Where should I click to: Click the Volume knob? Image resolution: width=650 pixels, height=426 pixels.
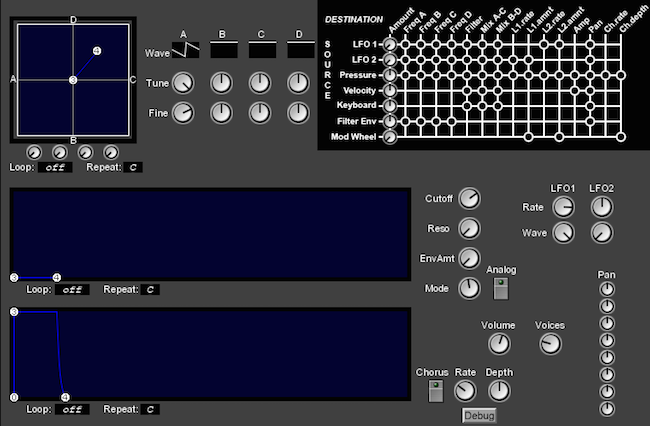[x=498, y=344]
